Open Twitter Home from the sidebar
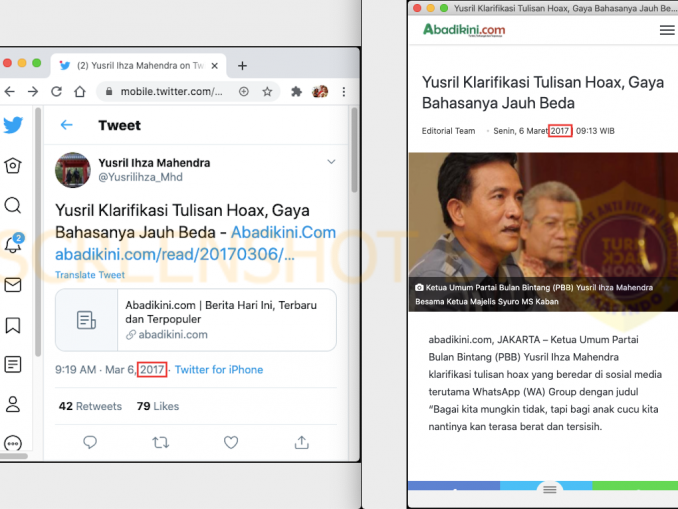678x509 pixels. point(13,165)
